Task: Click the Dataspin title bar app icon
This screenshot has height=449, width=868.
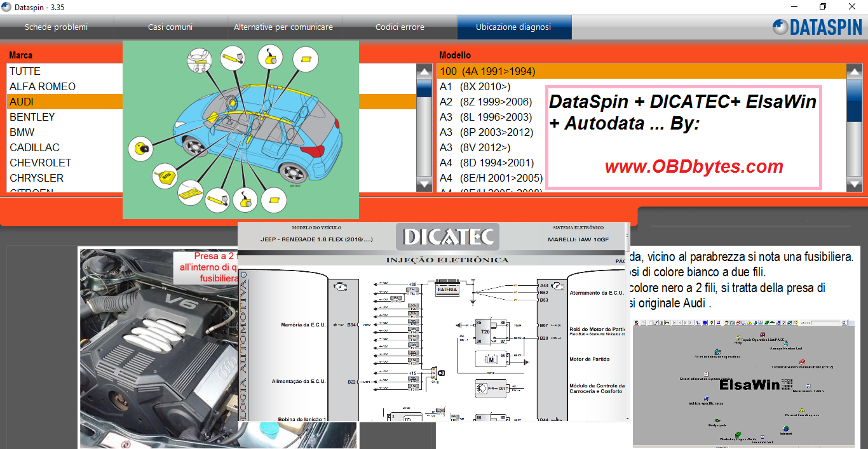Action: click(7, 7)
